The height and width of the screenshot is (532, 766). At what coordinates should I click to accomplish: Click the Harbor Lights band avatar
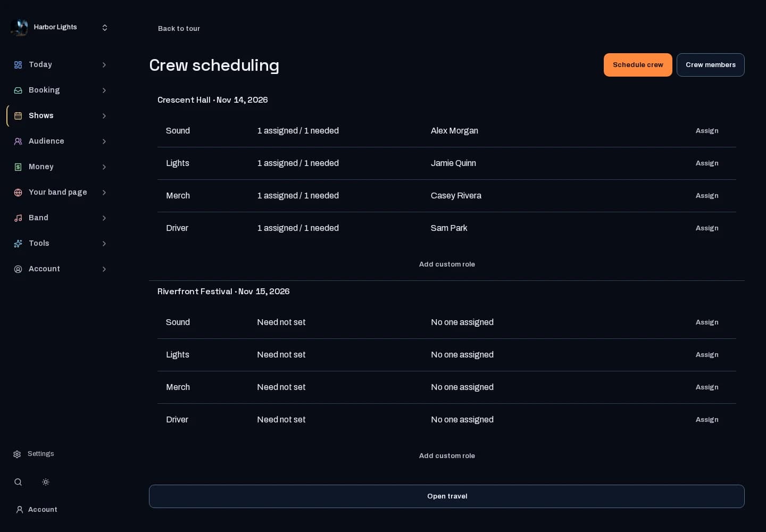pyautogui.click(x=19, y=28)
